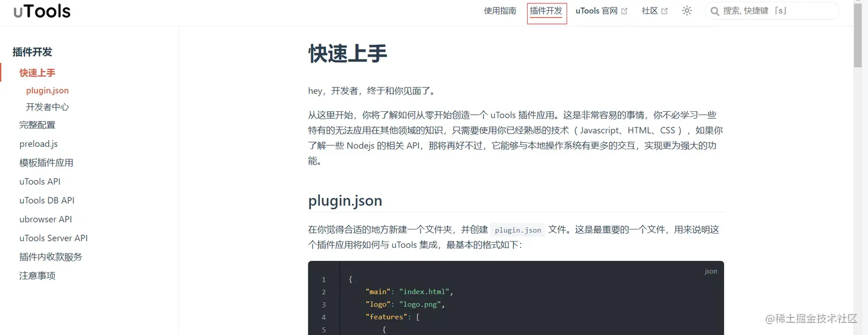
Task: Open 开发者中心 sidebar sublink
Action: coord(47,107)
